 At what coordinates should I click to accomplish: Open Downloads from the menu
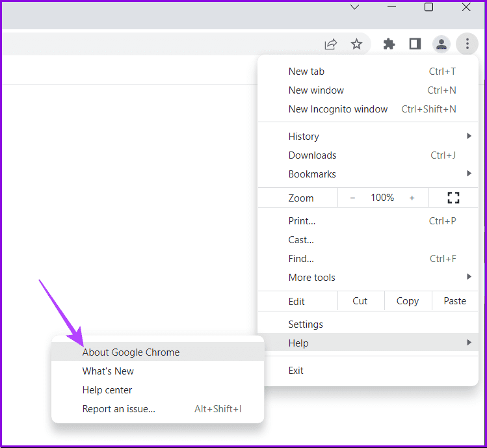tap(368, 155)
